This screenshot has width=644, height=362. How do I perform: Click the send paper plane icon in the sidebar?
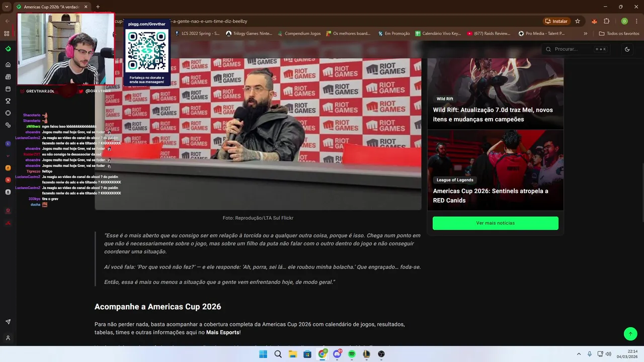[8, 322]
